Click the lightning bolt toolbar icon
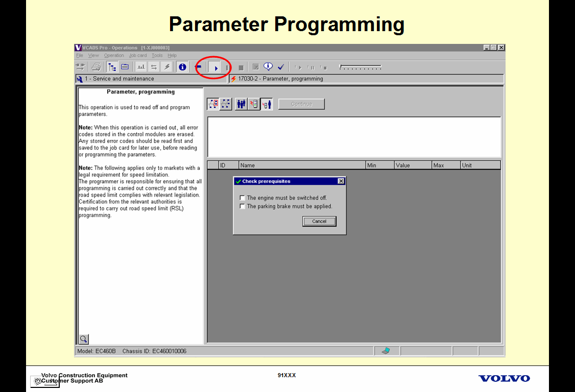 click(167, 67)
